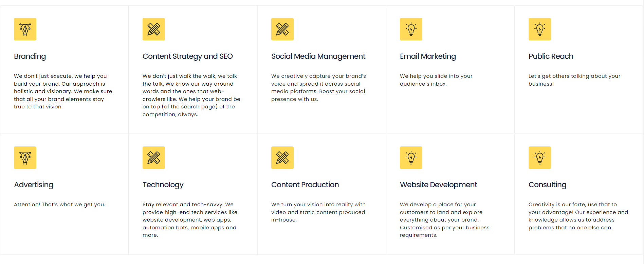Click the lightbulb icon above Email Marketing
The image size is (644, 264).
[411, 29]
